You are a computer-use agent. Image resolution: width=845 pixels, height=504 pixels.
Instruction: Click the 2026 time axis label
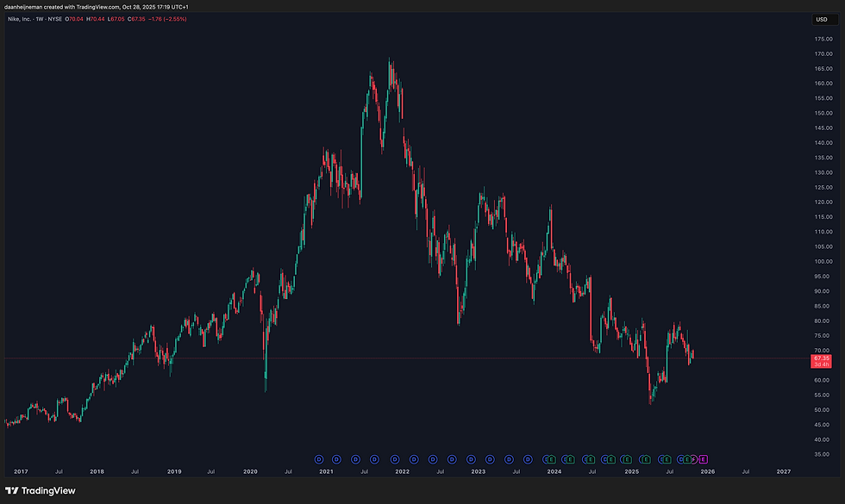pos(708,472)
